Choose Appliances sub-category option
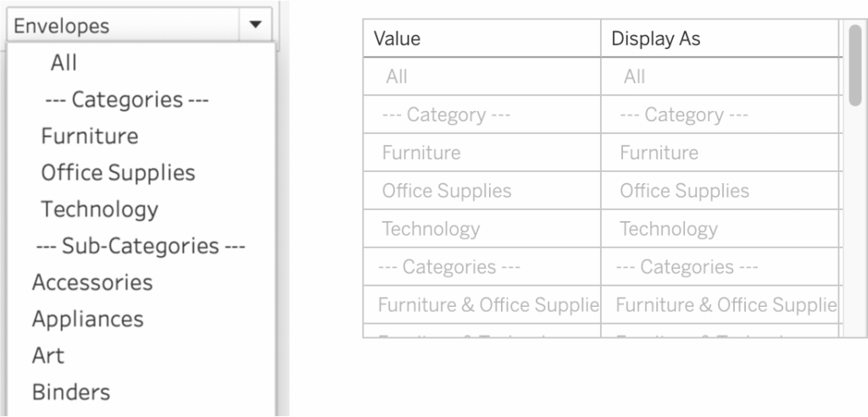This screenshot has width=868, height=417. tap(87, 320)
